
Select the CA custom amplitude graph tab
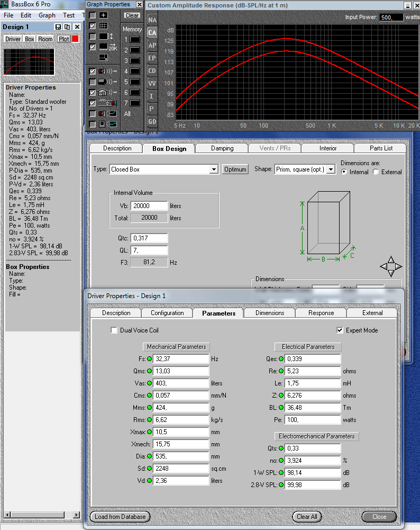152,33
